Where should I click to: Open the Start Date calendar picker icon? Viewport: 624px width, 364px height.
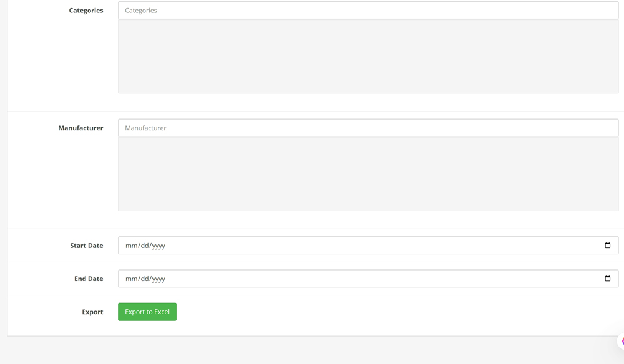point(607,246)
